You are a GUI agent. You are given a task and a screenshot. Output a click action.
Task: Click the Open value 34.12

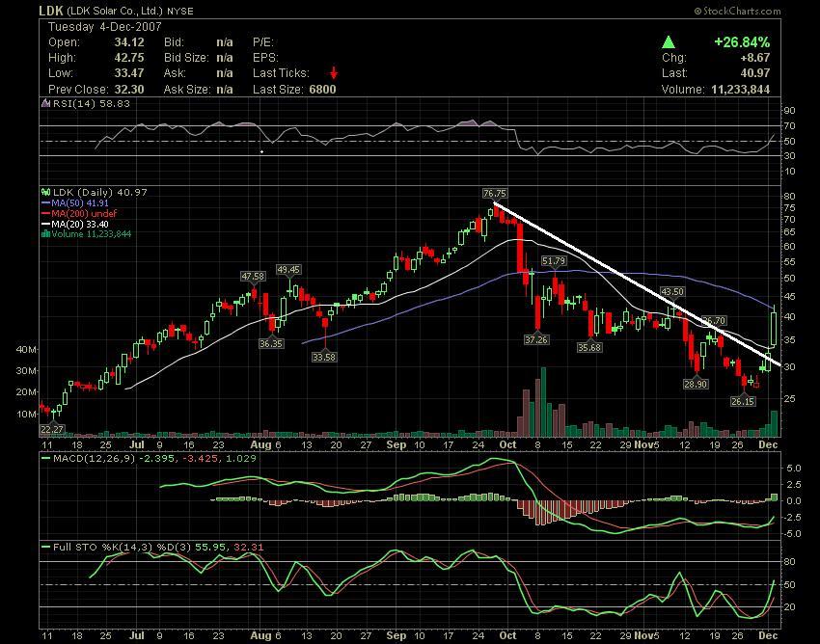129,42
